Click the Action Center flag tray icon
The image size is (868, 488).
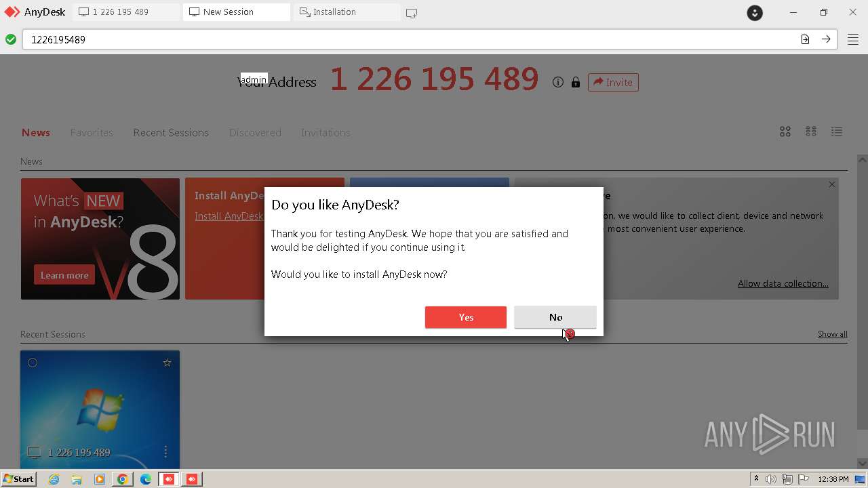(x=804, y=479)
